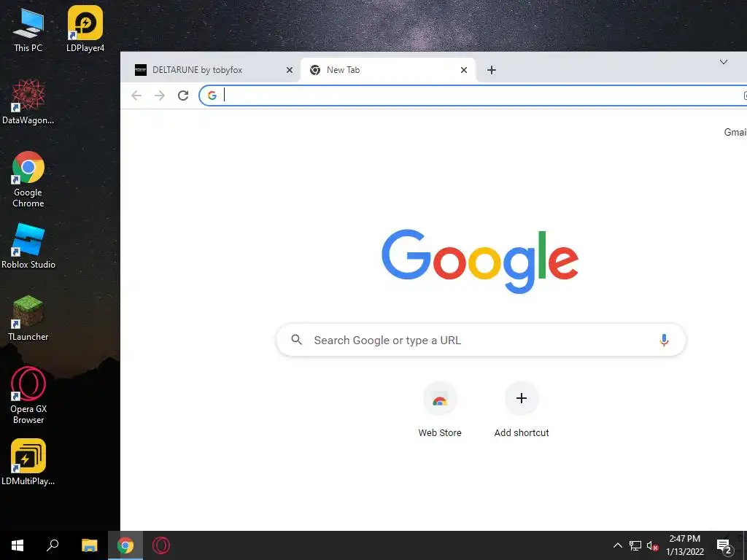Open the Windows Start menu
747x560 pixels.
[x=18, y=545]
